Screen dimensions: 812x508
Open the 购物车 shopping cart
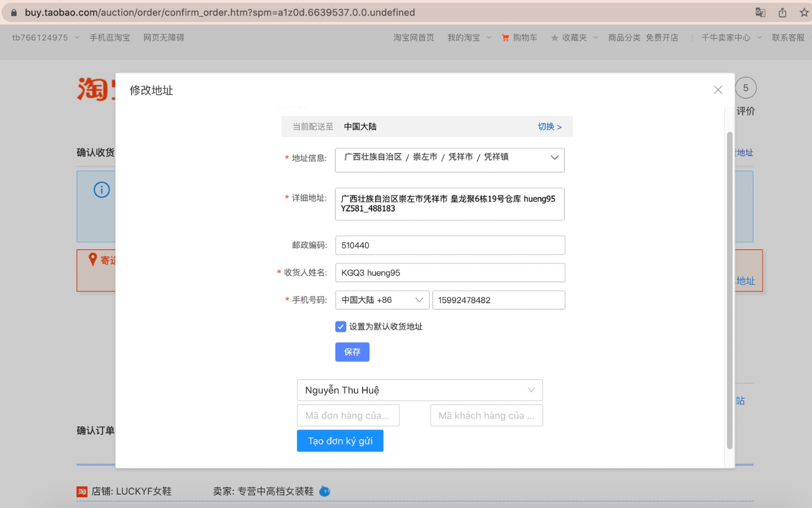point(519,37)
